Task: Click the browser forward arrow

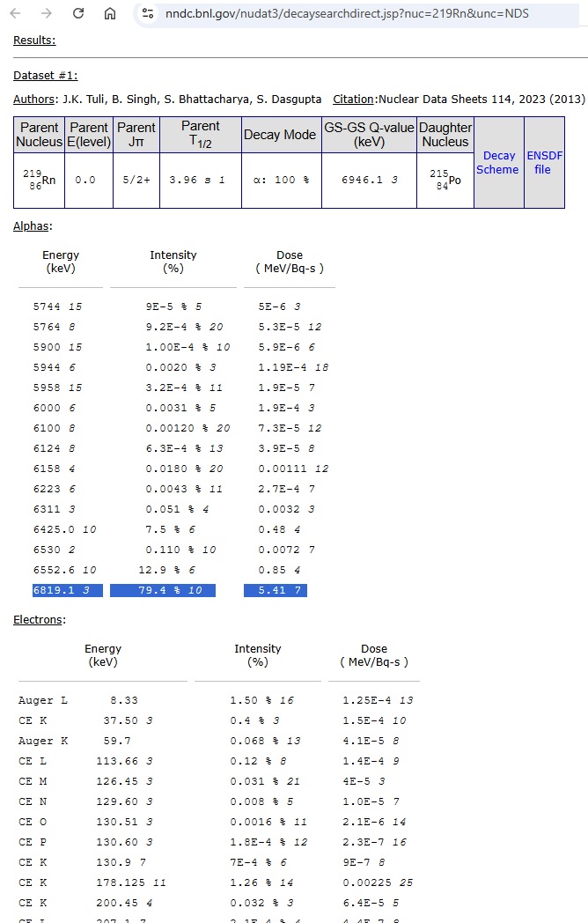Action: coord(47,13)
